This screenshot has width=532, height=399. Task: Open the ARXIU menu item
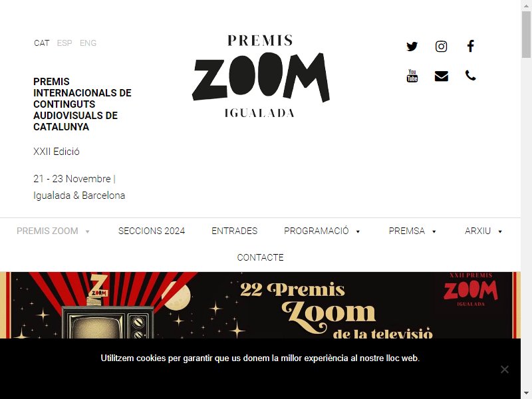pyautogui.click(x=477, y=231)
